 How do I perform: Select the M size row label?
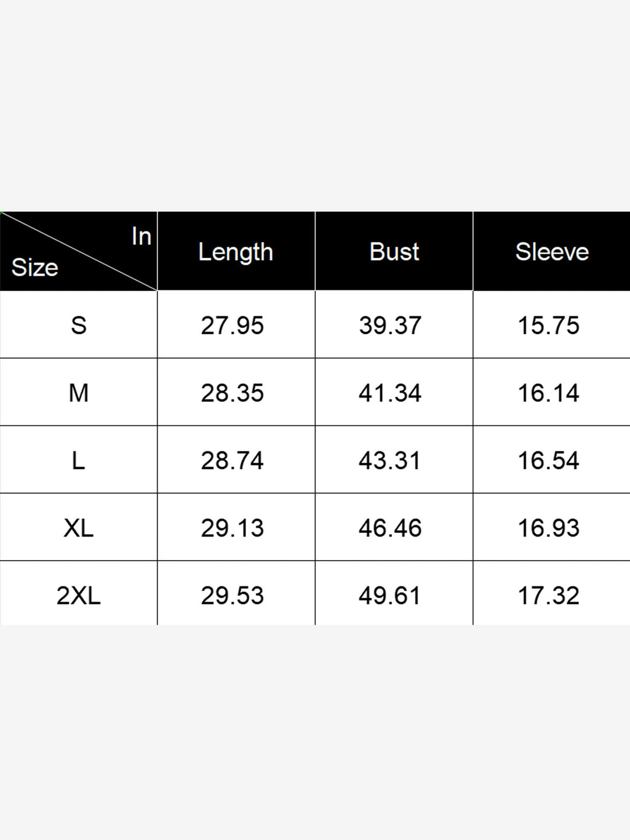tap(78, 393)
